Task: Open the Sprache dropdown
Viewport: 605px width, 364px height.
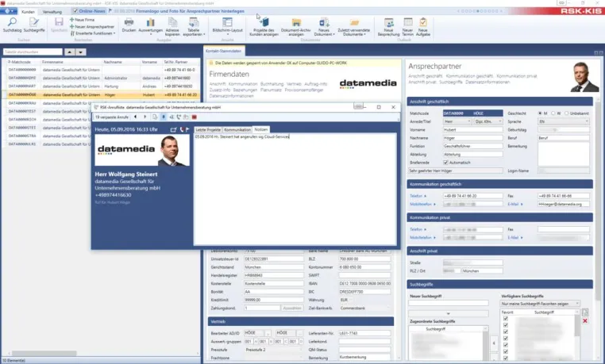Action: [x=564, y=121]
